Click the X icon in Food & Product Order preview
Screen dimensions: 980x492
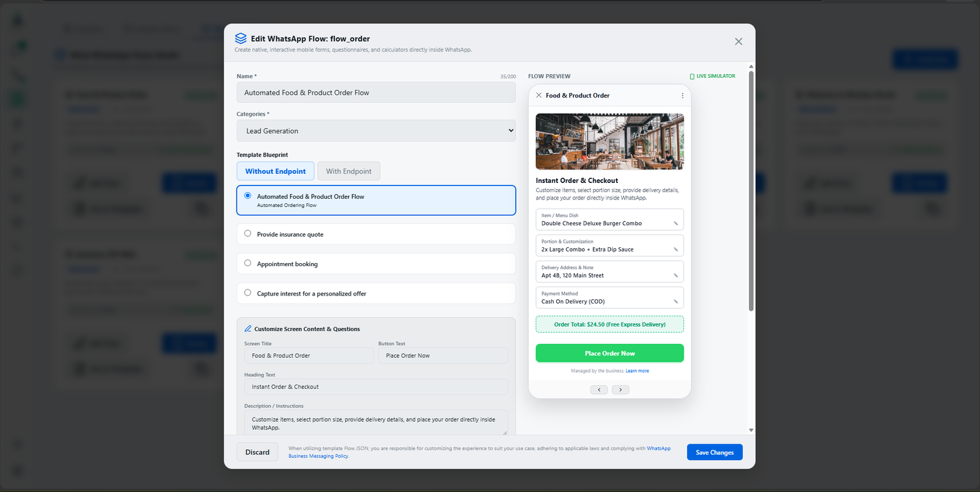click(539, 95)
